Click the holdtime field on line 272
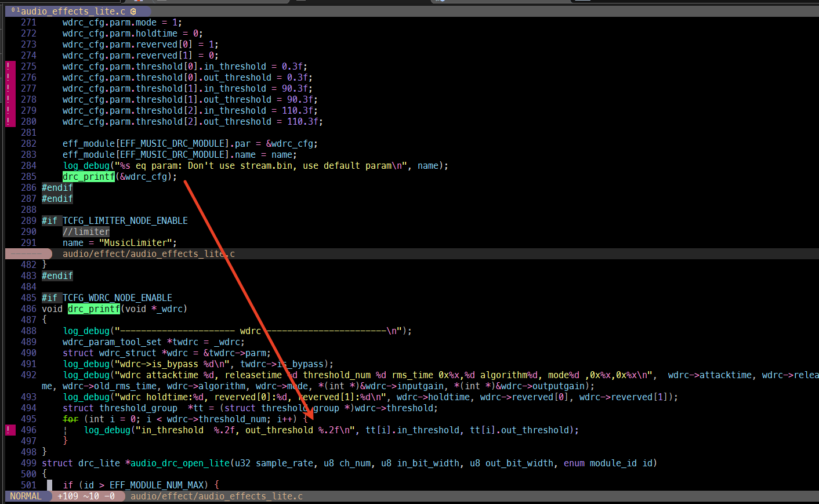Screen dimensions: 819x504 click(157, 34)
